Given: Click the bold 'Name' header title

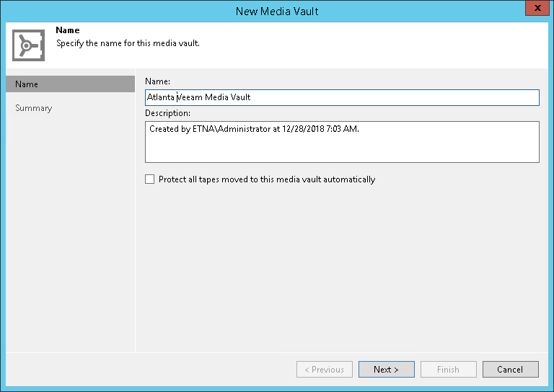Looking at the screenshot, I should click(x=67, y=32).
